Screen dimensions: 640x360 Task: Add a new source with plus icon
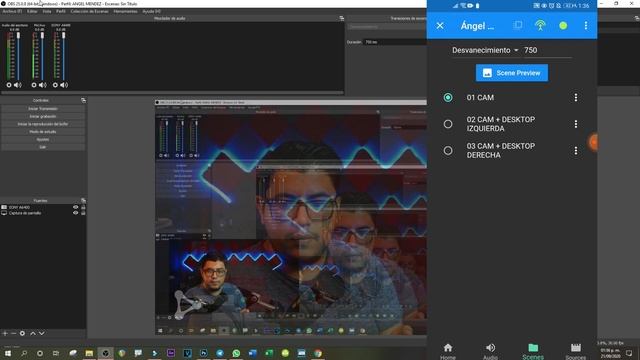(5, 333)
